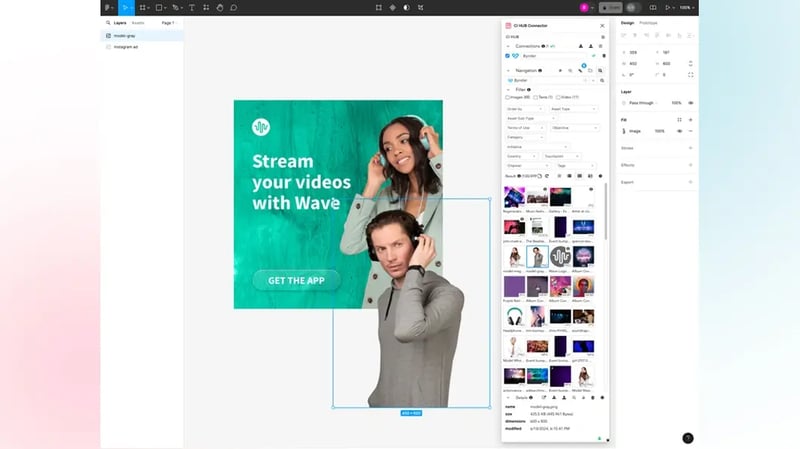Click the results list scrollbar
The height and width of the screenshot is (449, 800).
coord(606,212)
